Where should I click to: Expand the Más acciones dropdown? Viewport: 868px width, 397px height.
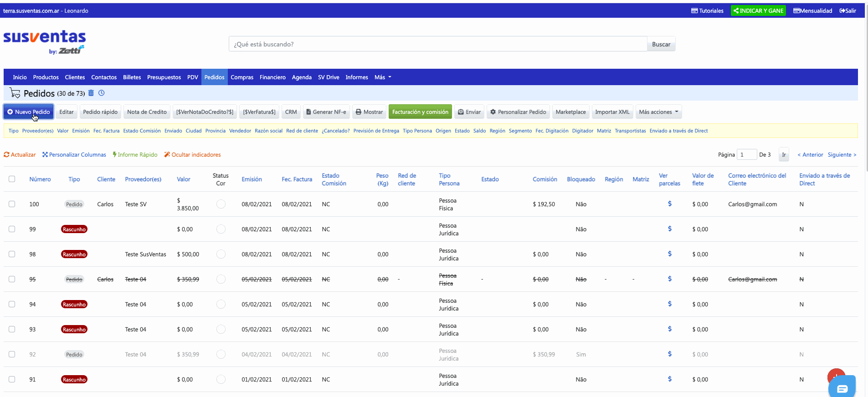click(658, 112)
